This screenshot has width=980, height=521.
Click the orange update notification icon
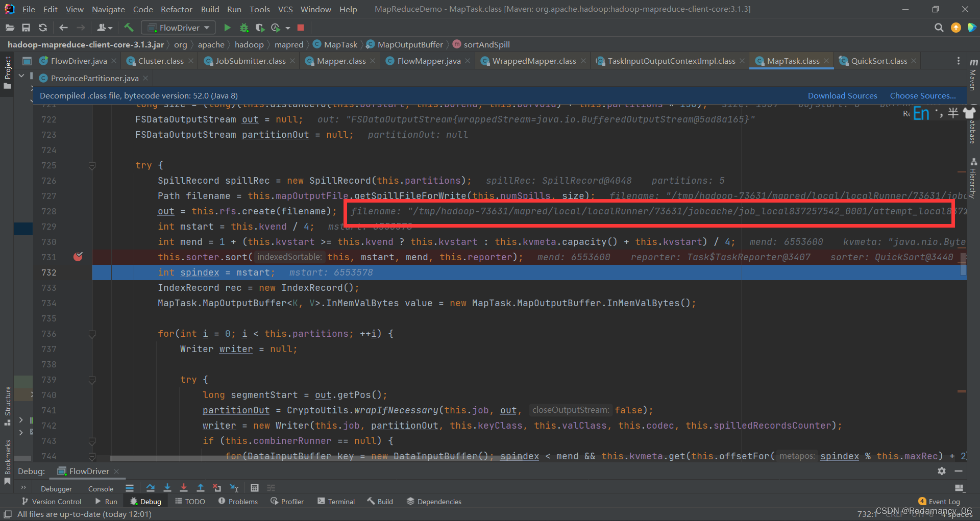point(956,28)
